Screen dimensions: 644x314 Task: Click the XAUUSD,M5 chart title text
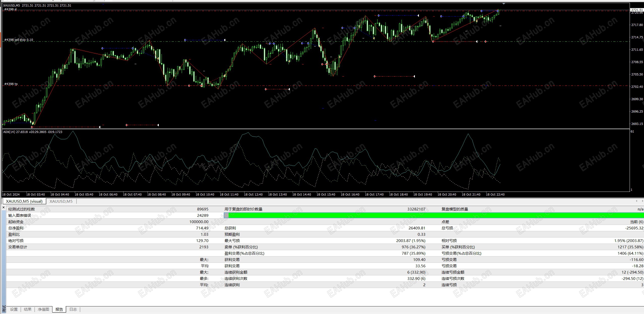click(x=37, y=5)
